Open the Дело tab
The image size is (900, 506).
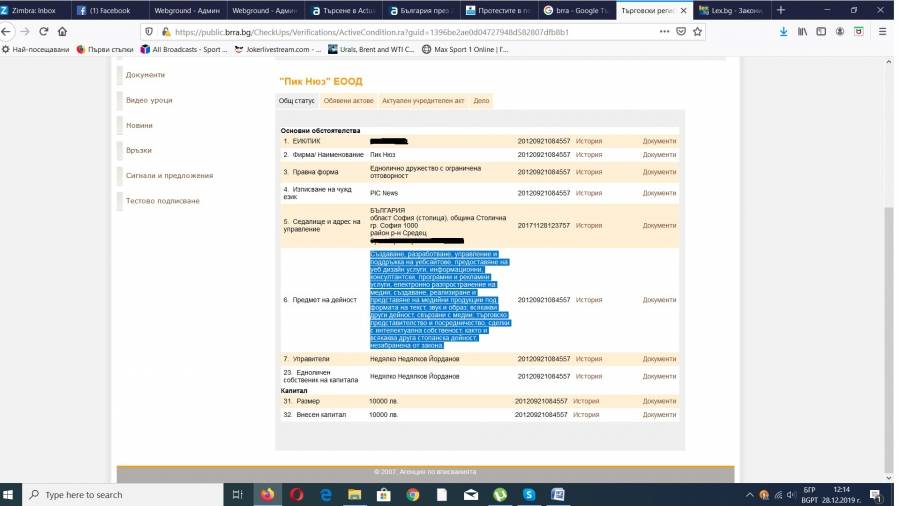481,101
